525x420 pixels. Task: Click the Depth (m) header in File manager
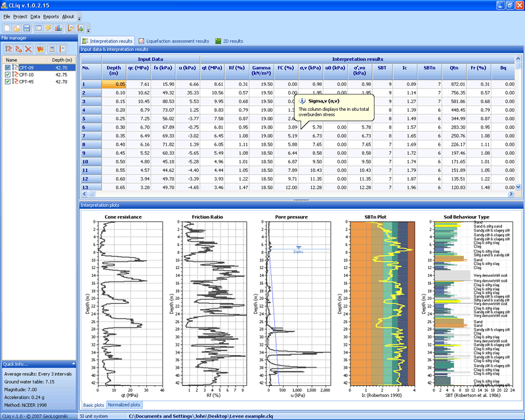pos(62,60)
